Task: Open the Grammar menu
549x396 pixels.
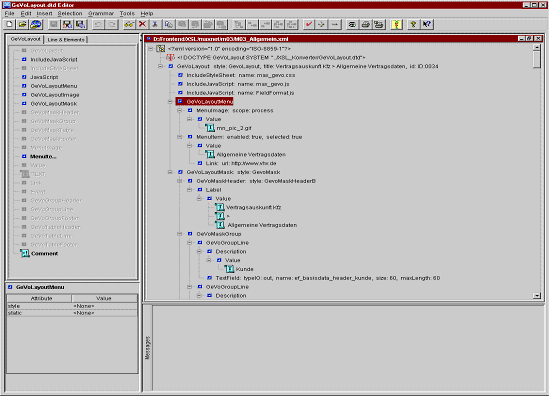Action: 101,13
